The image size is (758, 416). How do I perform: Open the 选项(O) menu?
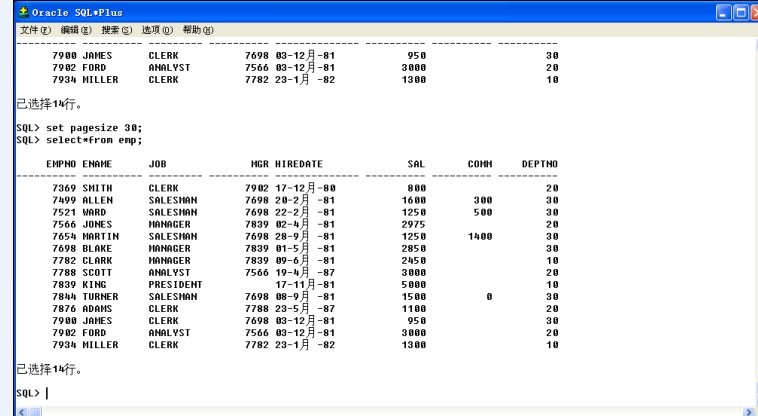pos(157,30)
